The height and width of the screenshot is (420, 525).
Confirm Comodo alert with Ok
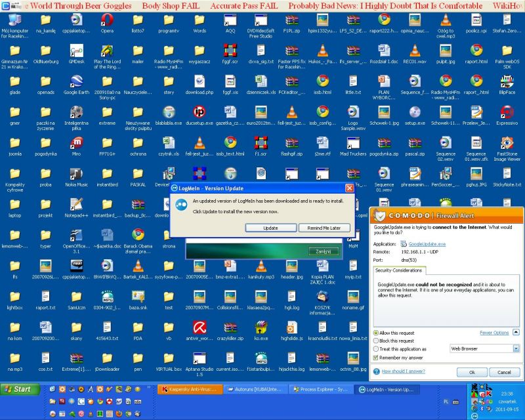click(472, 372)
